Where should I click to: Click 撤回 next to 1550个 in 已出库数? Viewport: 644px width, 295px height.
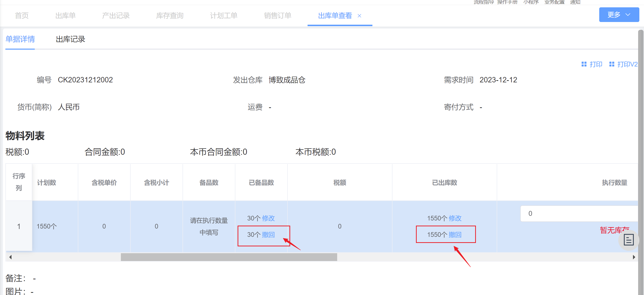[x=455, y=235]
